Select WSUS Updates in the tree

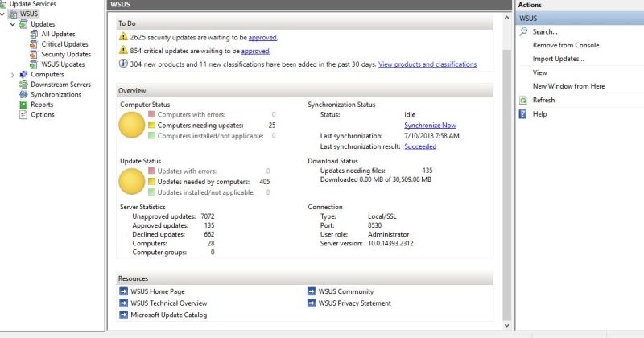[x=63, y=64]
